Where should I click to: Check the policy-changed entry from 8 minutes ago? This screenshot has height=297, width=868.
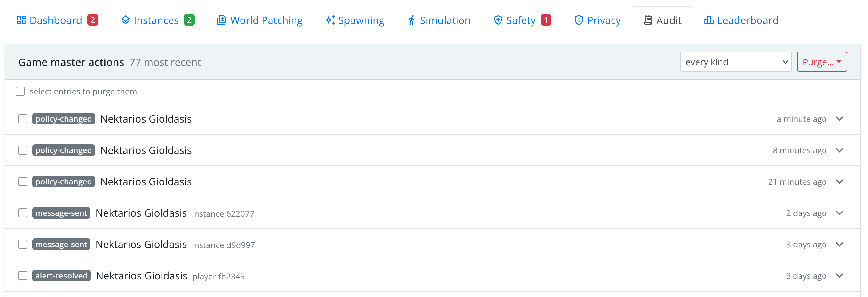[23, 150]
